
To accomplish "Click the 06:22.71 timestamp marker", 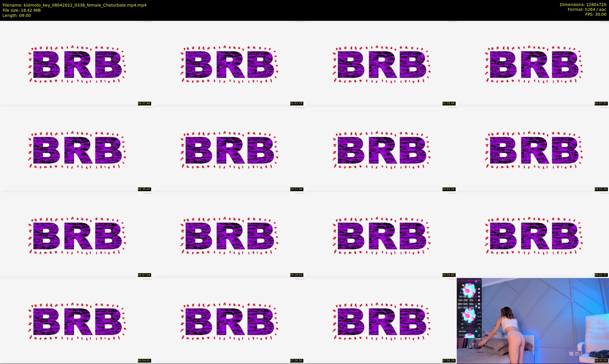I will tap(601, 275).
